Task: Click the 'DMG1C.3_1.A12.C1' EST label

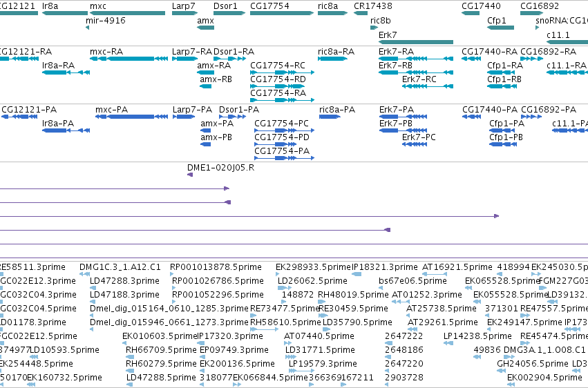Action: point(120,266)
